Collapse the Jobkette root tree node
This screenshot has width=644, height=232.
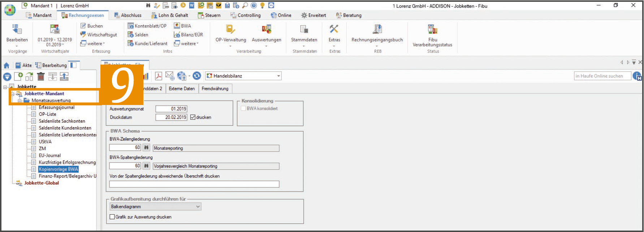click(5, 87)
